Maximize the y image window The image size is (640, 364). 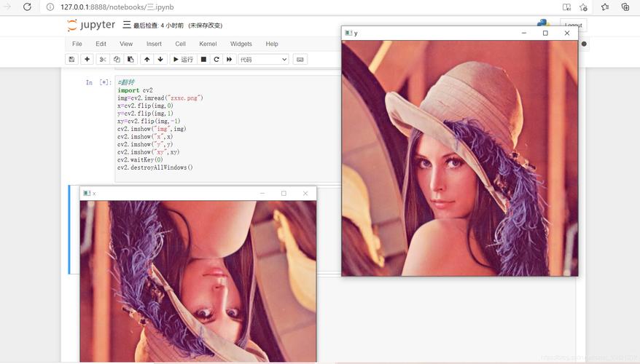(x=545, y=33)
